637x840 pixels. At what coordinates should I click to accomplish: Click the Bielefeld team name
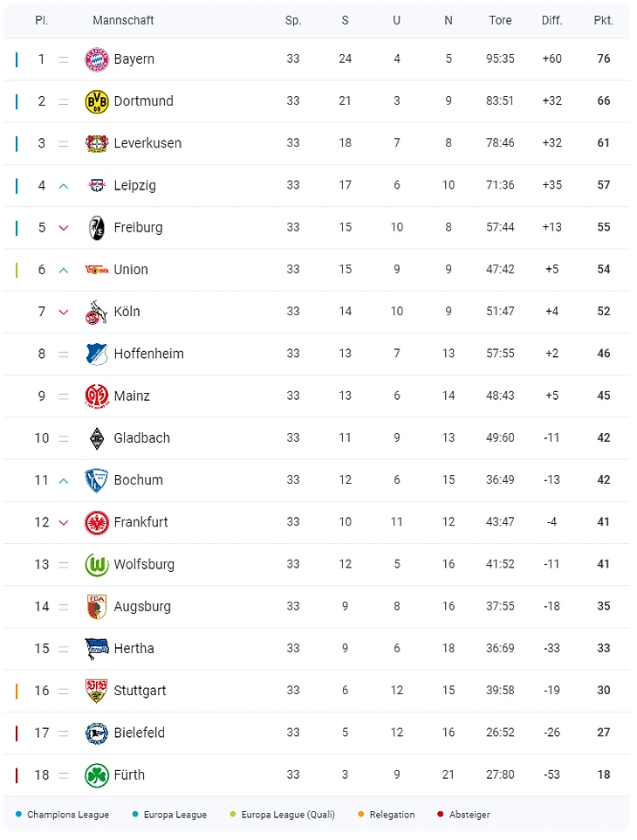click(x=139, y=733)
